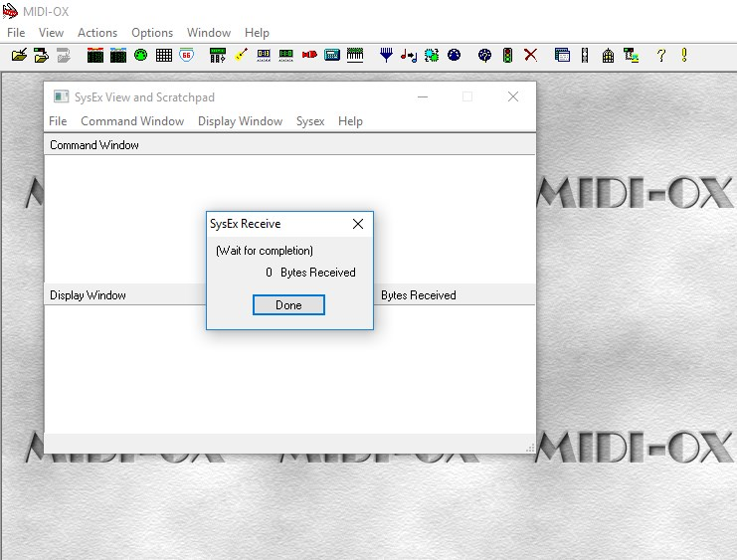This screenshot has height=560, width=737.
Task: Open Help menu in SysEx View window
Action: tap(350, 120)
